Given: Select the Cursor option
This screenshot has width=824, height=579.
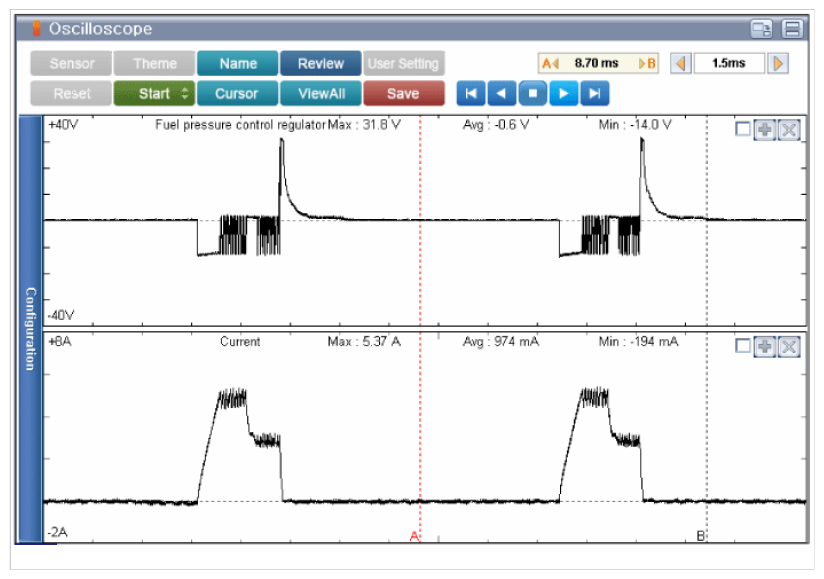Looking at the screenshot, I should coord(236,94).
